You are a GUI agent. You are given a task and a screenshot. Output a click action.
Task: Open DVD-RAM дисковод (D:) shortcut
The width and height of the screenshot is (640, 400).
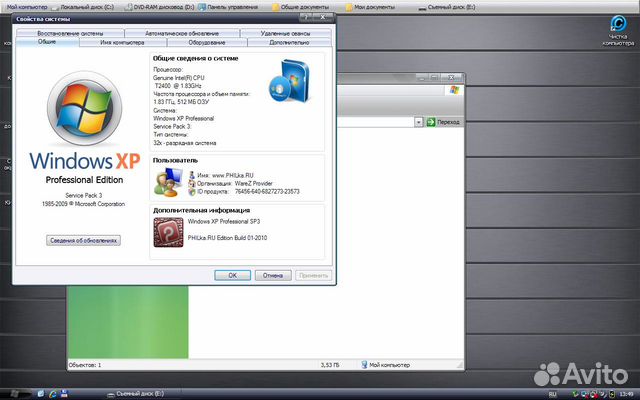[x=160, y=7]
